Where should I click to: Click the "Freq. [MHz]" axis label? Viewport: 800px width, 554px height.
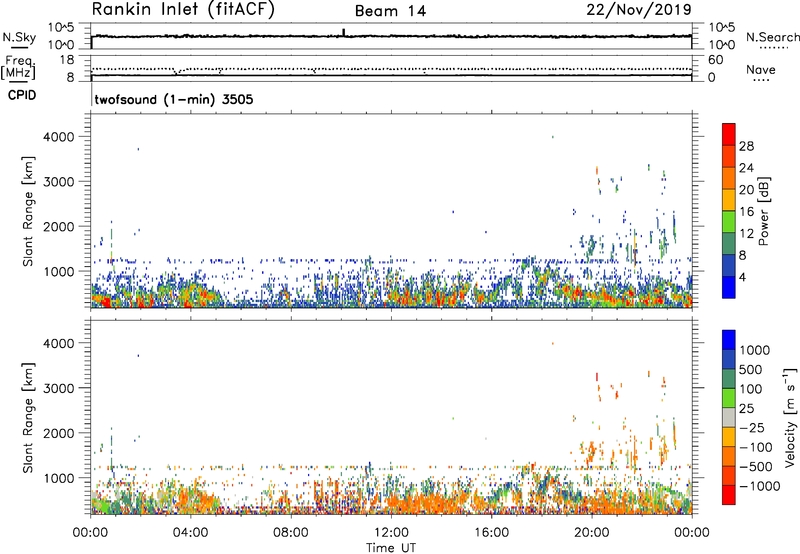(x=18, y=67)
